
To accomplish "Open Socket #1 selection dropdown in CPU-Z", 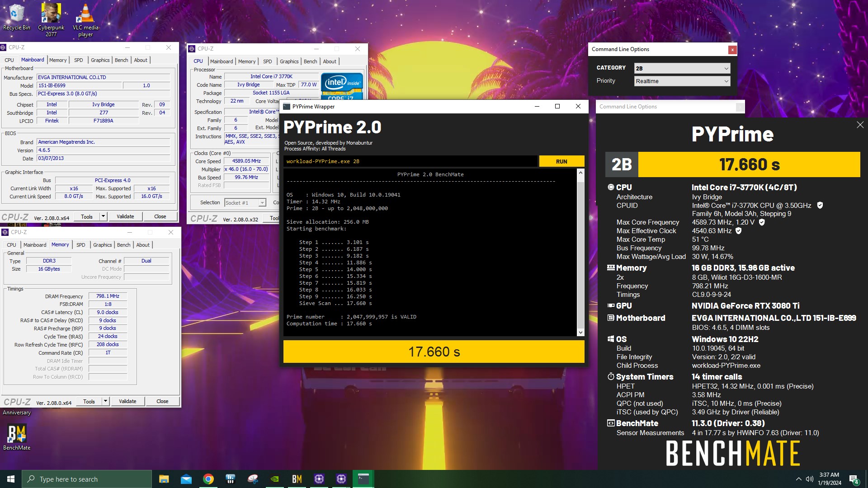I will [245, 203].
